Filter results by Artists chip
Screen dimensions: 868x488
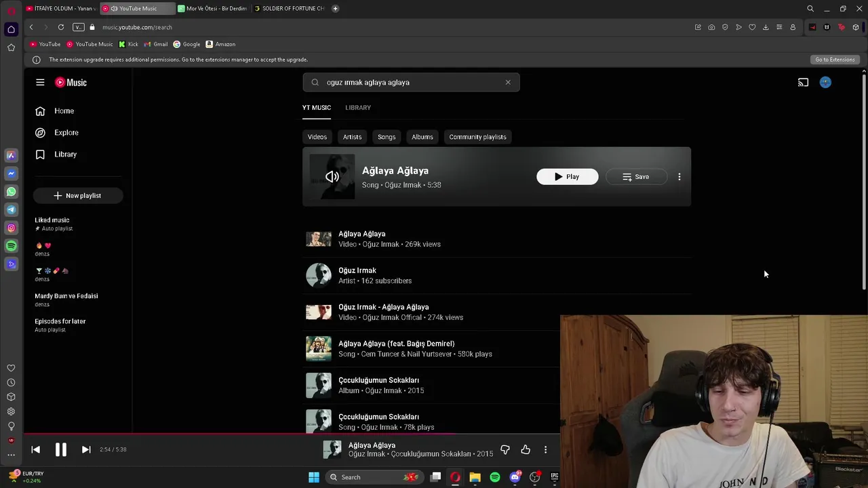[352, 137]
